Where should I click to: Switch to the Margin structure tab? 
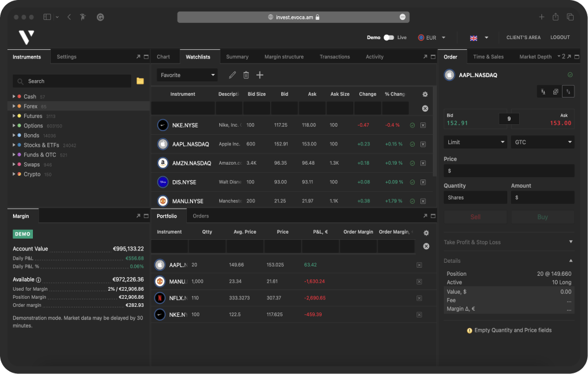point(284,57)
